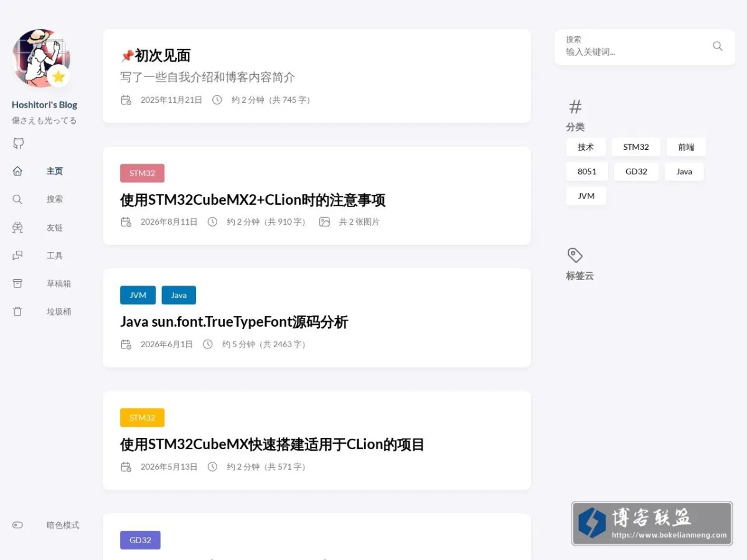Click the trash can icon beside 垃圾桶
The image size is (747, 560).
coord(17,312)
